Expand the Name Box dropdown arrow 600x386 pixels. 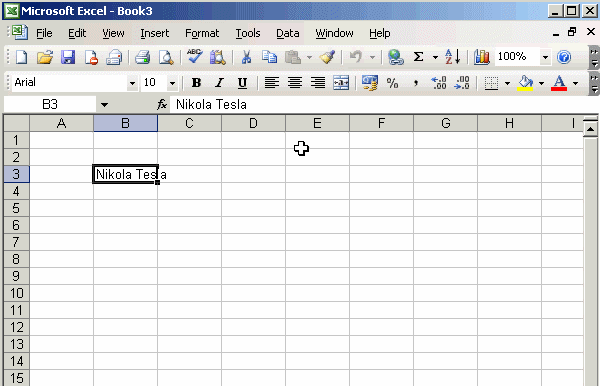[104, 104]
